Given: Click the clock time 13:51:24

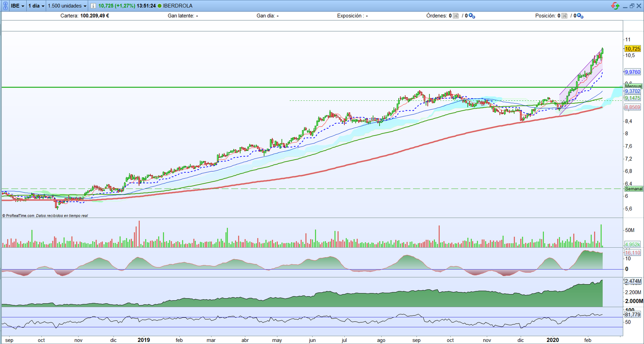Looking at the screenshot, I should 146,6.
